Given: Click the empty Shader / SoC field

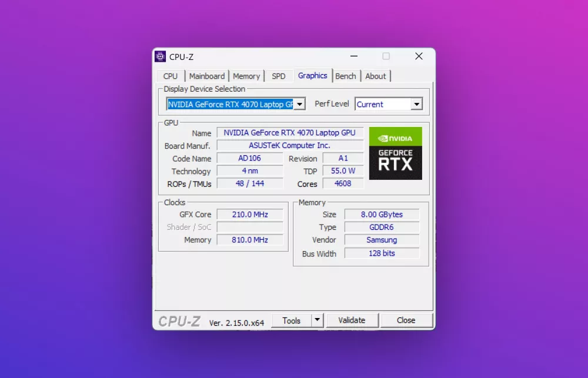Looking at the screenshot, I should (250, 228).
